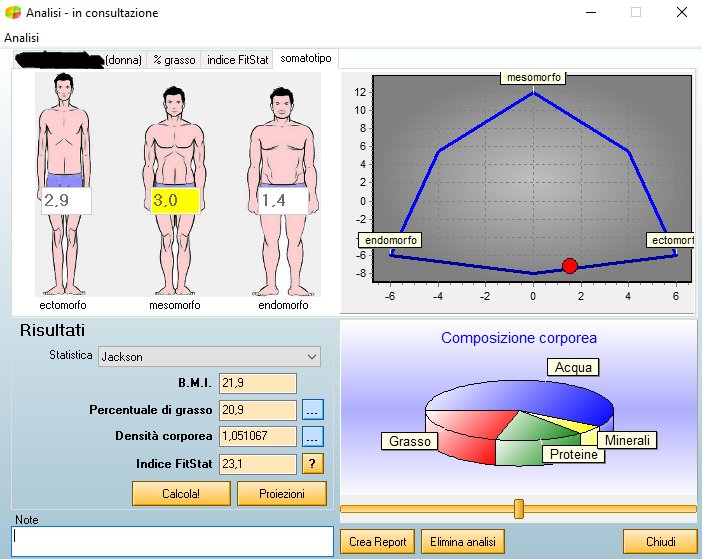702x559 pixels.
Task: Click the ectomorfo label on somatochart
Action: (671, 240)
